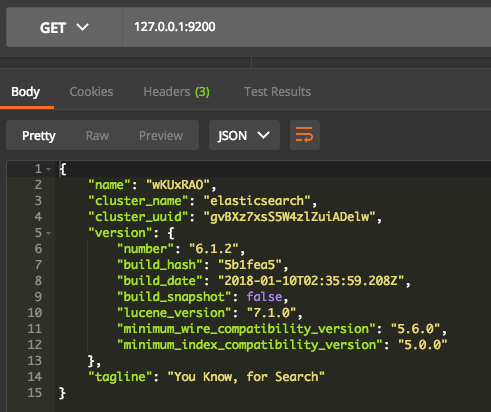This screenshot has height=412, width=491.
Task: Click the request URL field 127.0.0.1:9200
Action: (307, 27)
